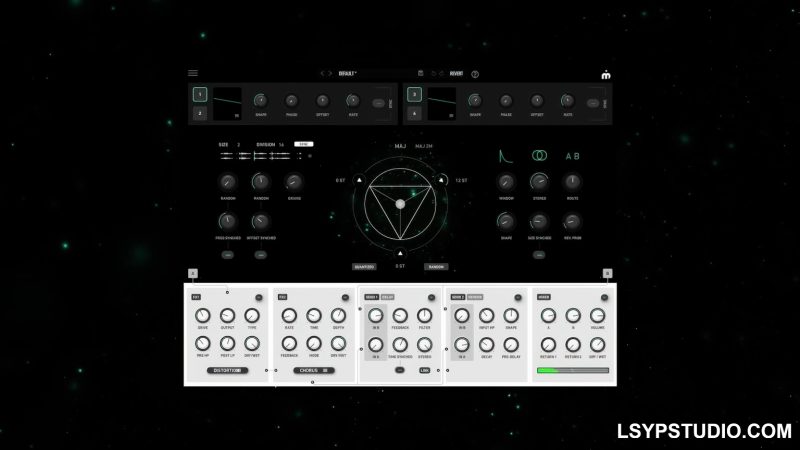Click the DIVISION value 16
800x450 pixels.
[281, 145]
